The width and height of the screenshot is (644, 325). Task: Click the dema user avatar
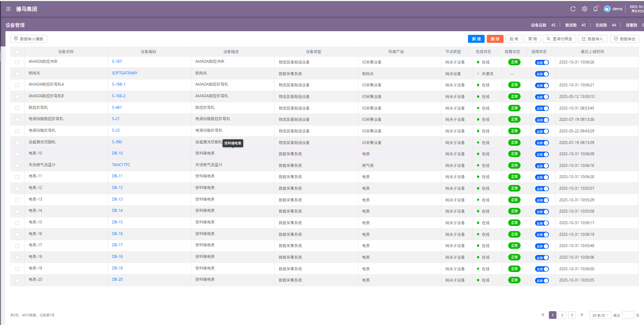[607, 9]
